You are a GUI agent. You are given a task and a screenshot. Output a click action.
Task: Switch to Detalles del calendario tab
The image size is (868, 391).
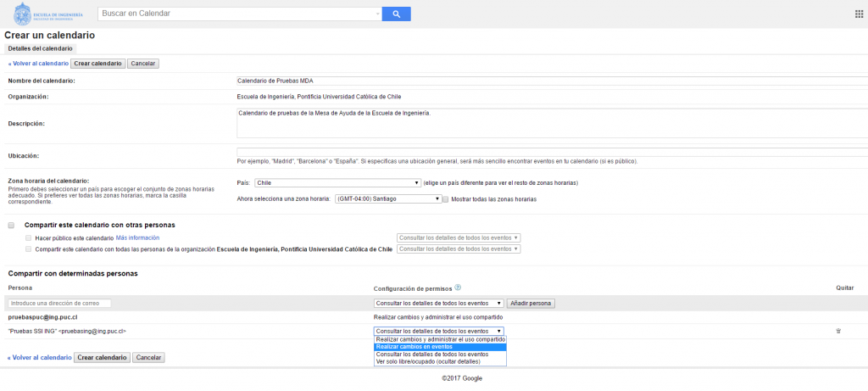click(40, 48)
